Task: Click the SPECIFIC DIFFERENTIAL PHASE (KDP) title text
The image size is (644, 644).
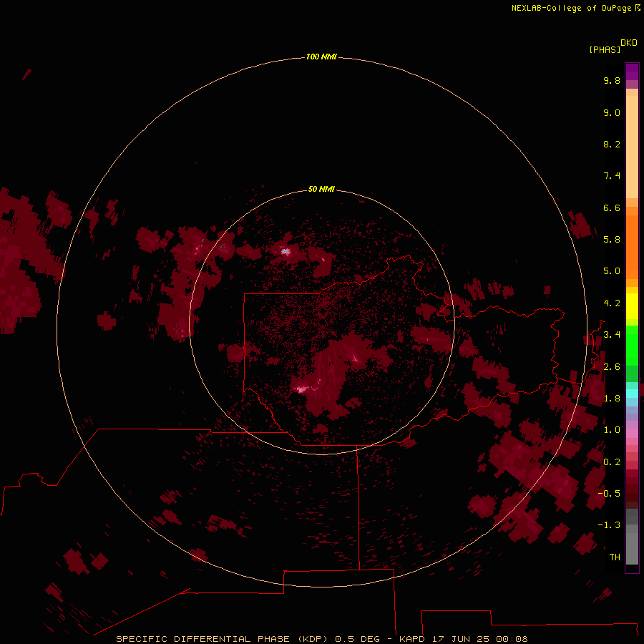Action: [223, 639]
